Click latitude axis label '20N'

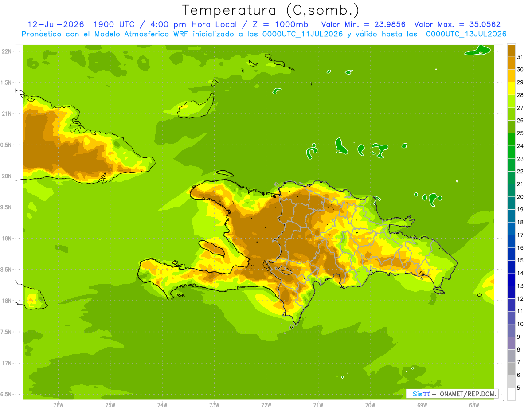[6, 176]
